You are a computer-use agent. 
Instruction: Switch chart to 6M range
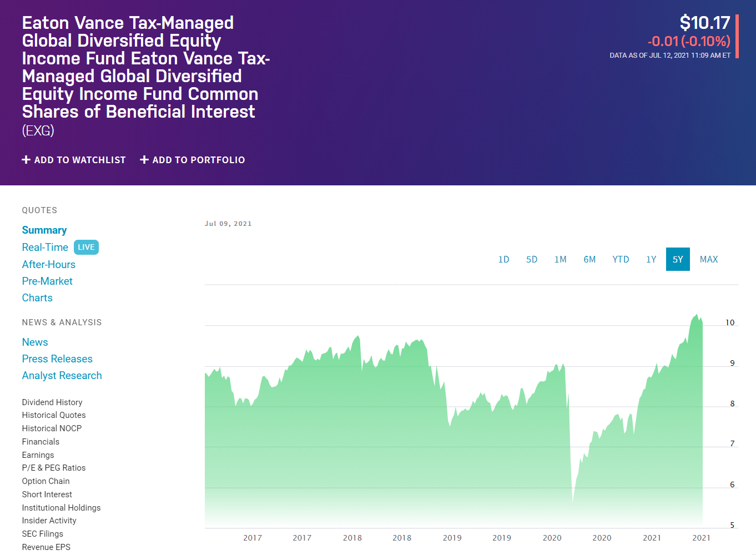pyautogui.click(x=589, y=259)
